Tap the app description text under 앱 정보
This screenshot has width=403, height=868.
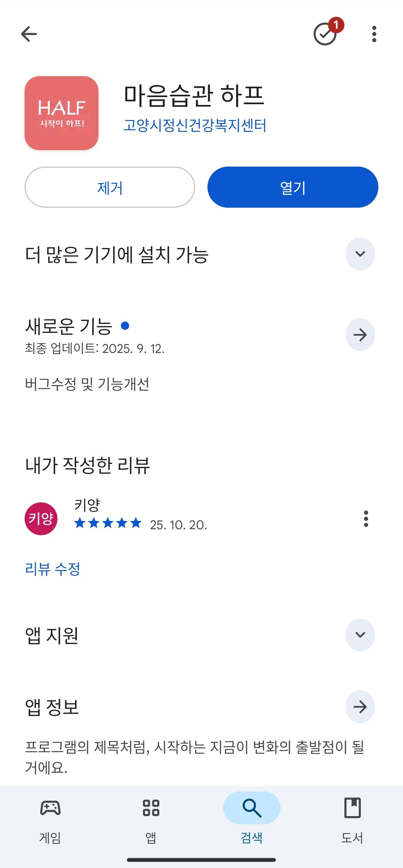(194, 757)
